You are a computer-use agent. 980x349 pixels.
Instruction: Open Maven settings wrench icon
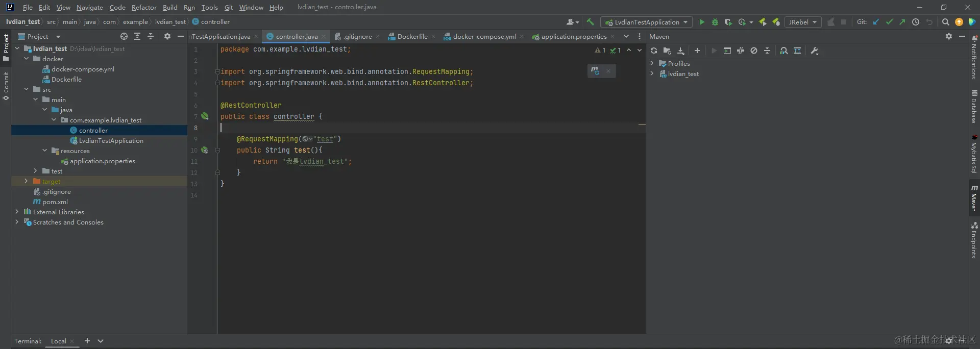click(815, 51)
